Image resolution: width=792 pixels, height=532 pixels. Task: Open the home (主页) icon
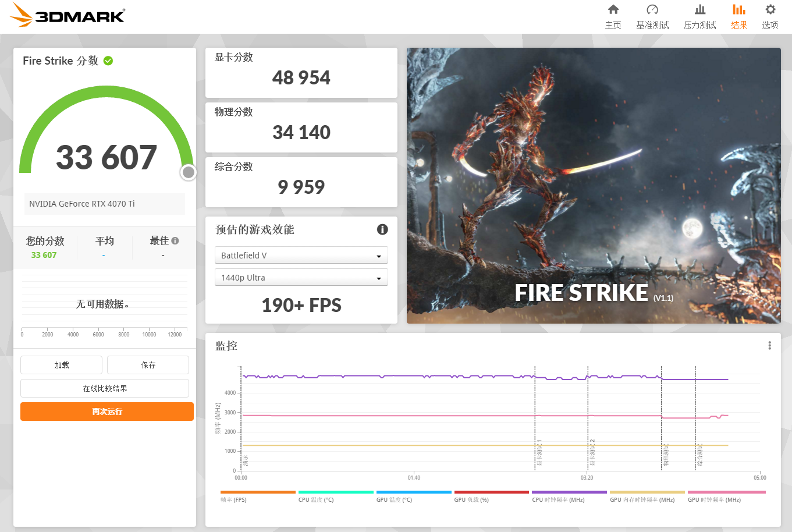click(613, 9)
